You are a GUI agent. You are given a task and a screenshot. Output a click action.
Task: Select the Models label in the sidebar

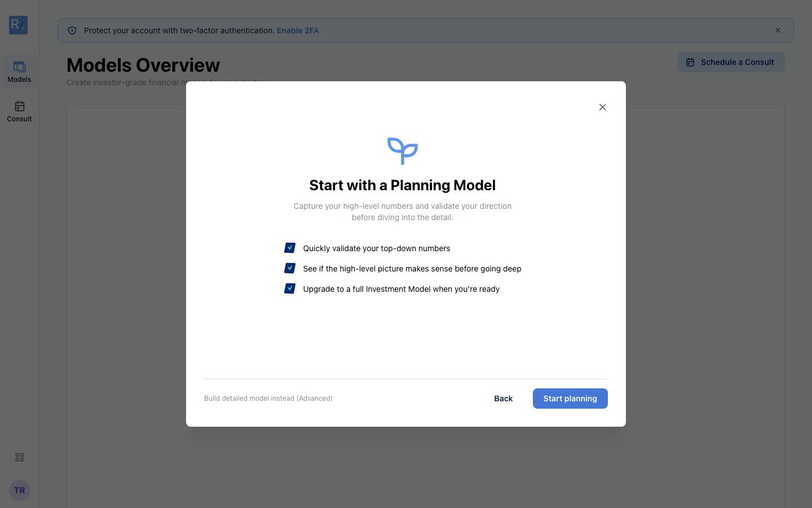(19, 80)
